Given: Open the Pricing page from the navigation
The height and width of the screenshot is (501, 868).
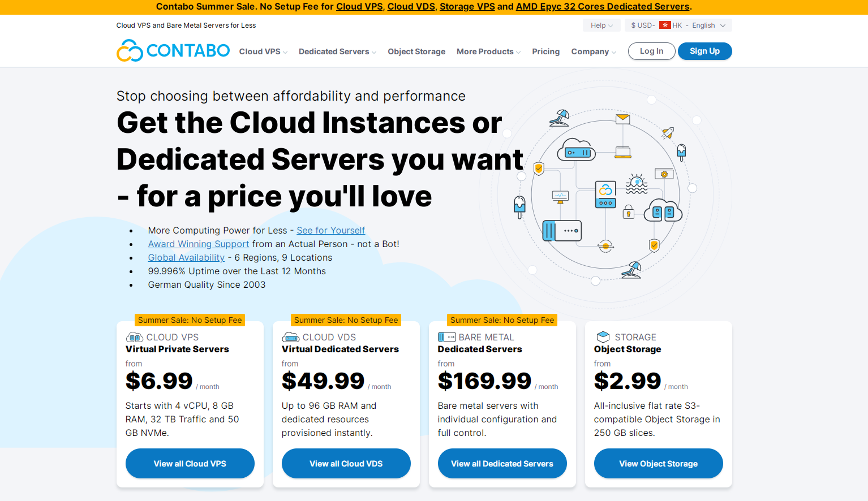Looking at the screenshot, I should point(545,51).
